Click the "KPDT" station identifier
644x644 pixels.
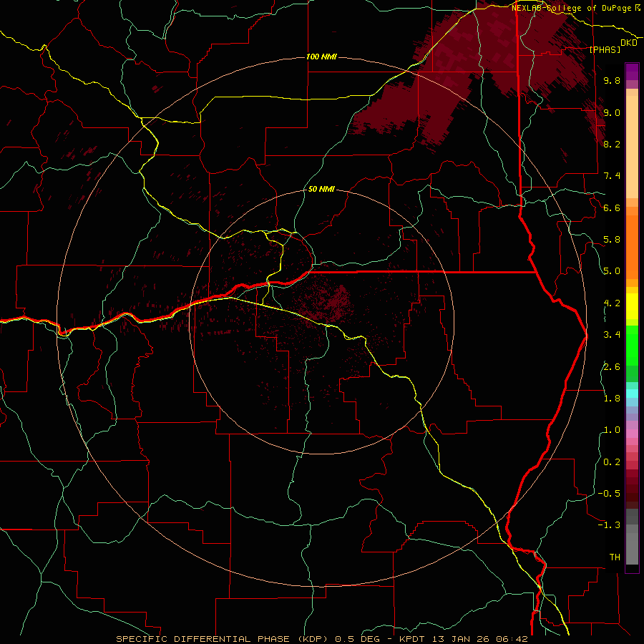[x=413, y=639]
